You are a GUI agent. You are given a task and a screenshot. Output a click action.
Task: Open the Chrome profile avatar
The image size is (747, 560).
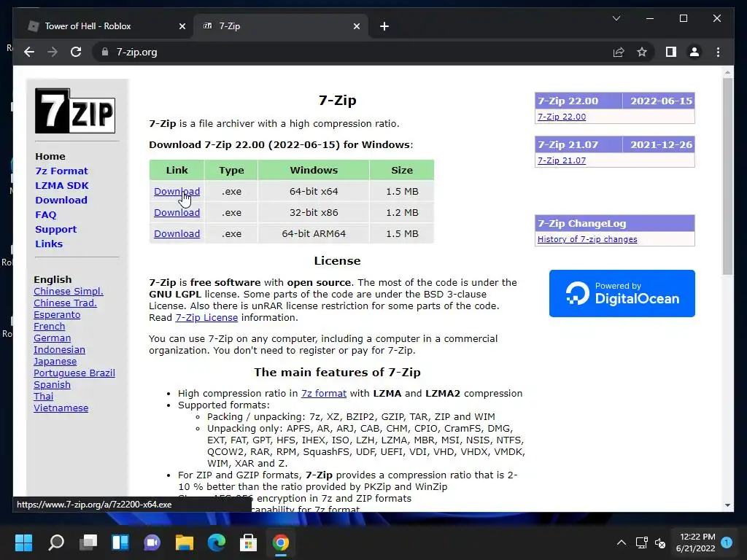point(694,52)
